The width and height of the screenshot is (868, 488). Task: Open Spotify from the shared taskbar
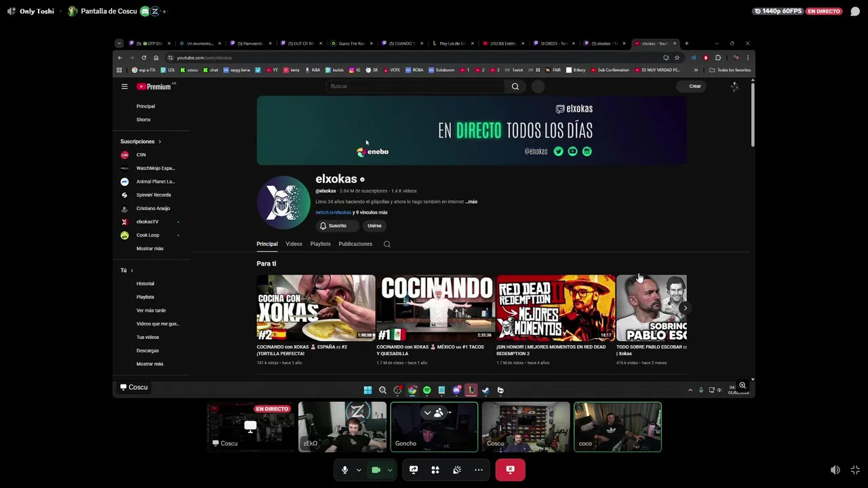pos(427,390)
